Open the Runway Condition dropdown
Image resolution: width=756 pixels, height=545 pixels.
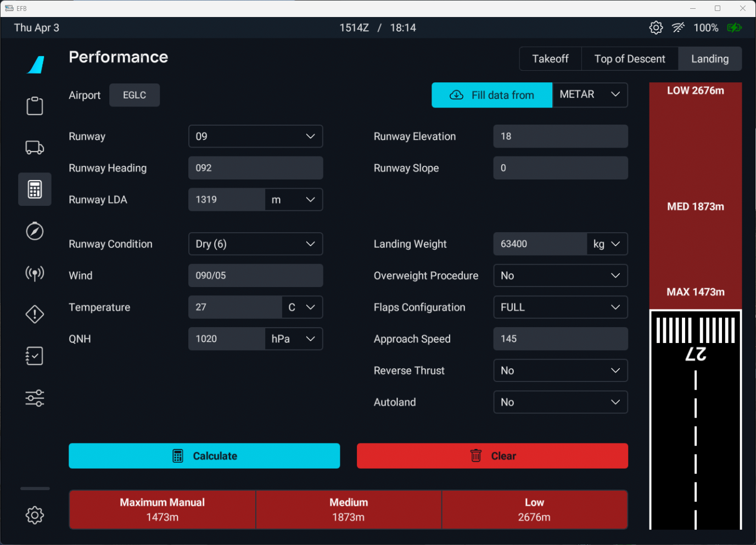pos(255,244)
